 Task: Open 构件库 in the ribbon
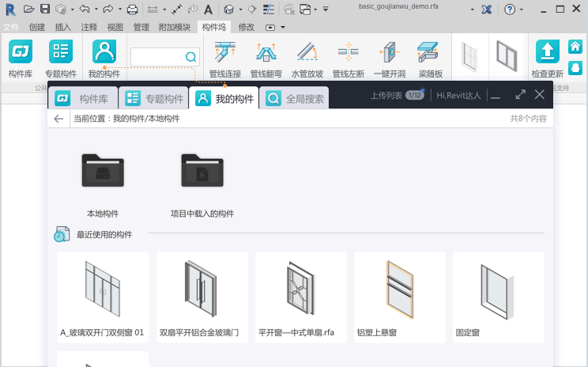[21, 59]
